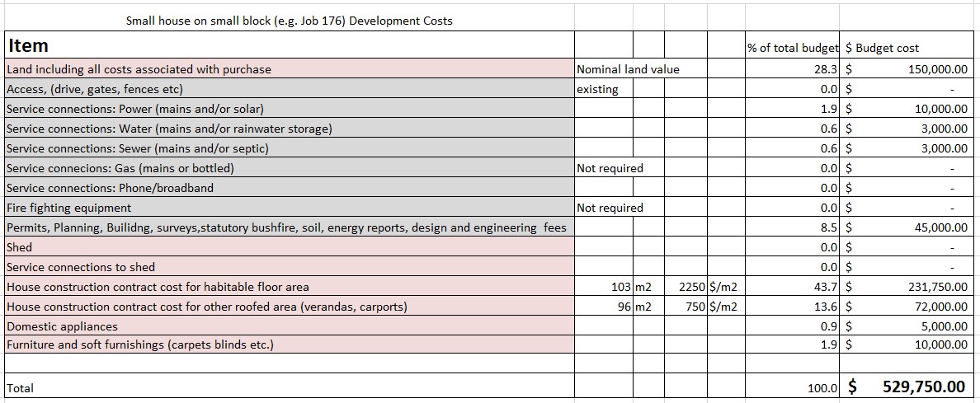Select the spreadsheet title about Job 176
Viewport: 980px width, 403px height.
point(289,21)
